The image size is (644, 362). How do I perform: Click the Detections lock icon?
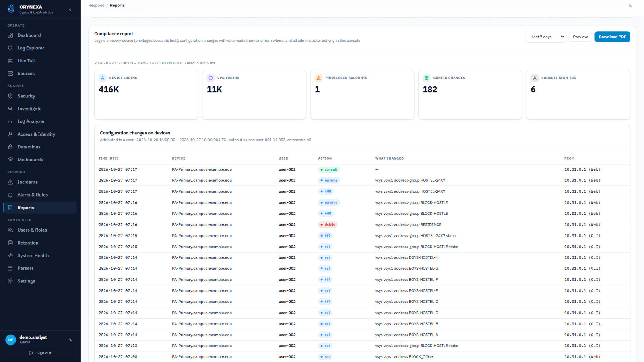(x=10, y=147)
